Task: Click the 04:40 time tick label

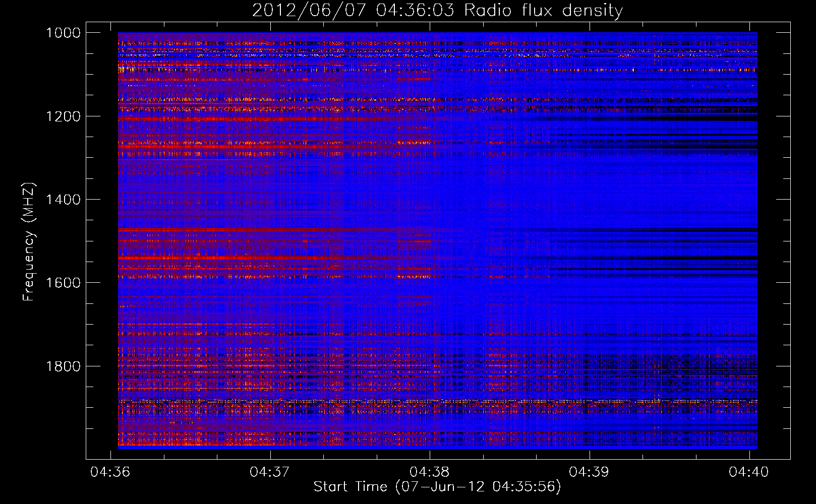Action: coord(749,472)
